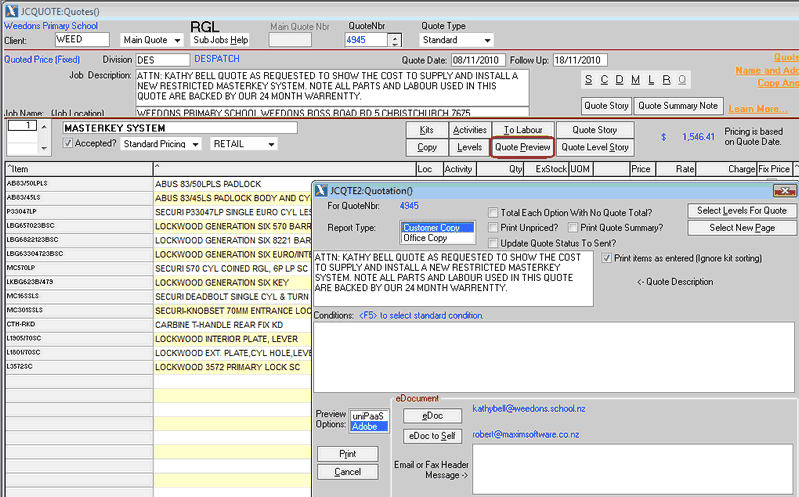Click Select Levels For Quote
The height and width of the screenshot is (497, 799).
[x=741, y=211]
